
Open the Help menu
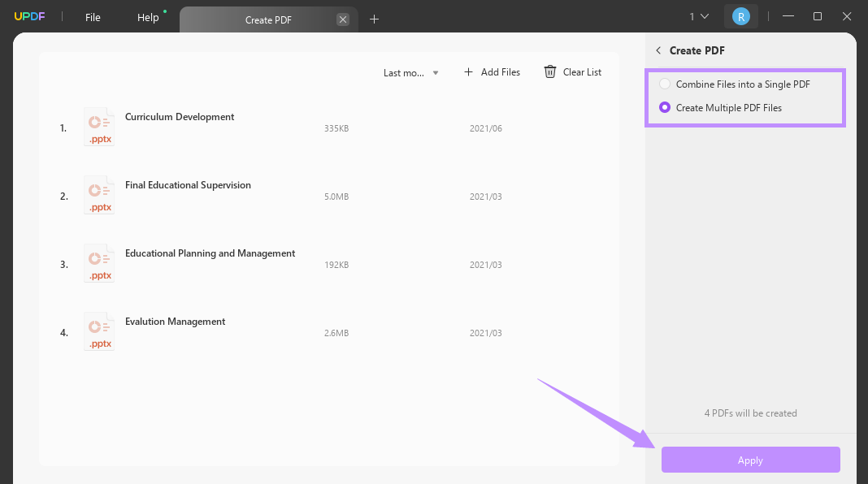tap(148, 17)
